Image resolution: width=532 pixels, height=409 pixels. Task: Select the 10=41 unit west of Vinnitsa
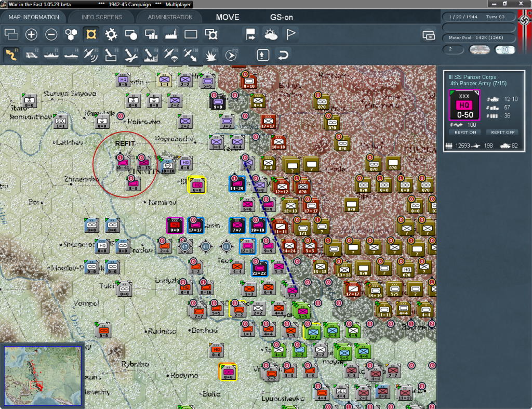point(123,164)
